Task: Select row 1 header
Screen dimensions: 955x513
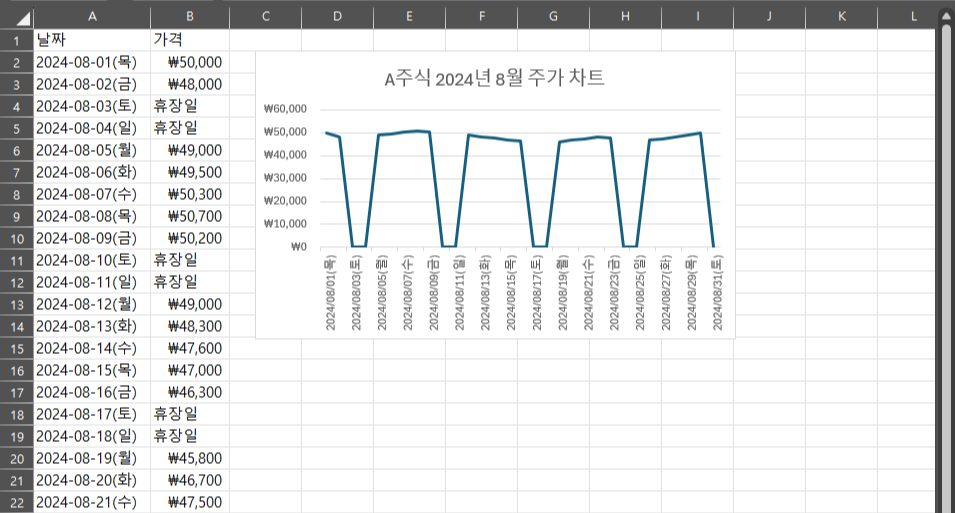Action: coord(16,41)
